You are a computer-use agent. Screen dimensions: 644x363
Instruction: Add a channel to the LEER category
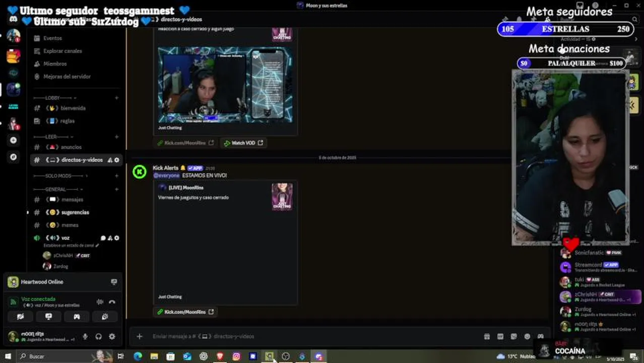tap(116, 137)
